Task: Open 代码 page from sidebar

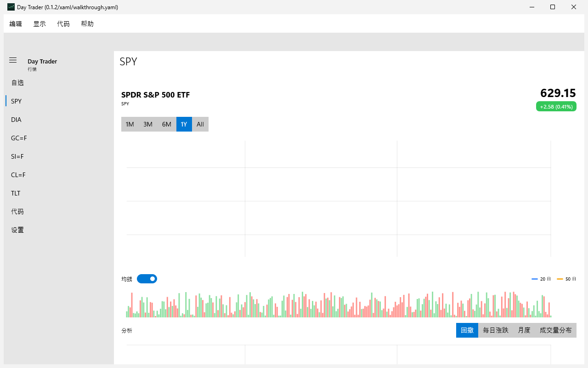Action: tap(59, 212)
